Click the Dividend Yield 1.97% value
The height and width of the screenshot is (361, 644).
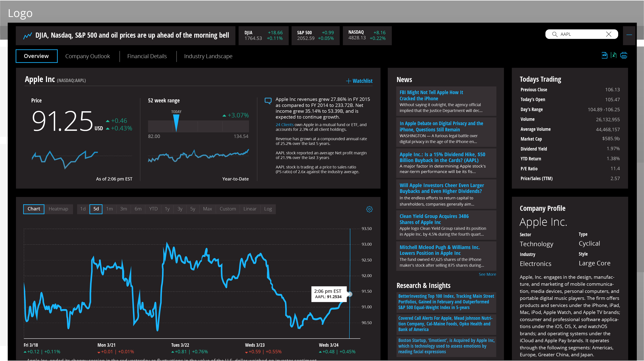click(x=613, y=149)
